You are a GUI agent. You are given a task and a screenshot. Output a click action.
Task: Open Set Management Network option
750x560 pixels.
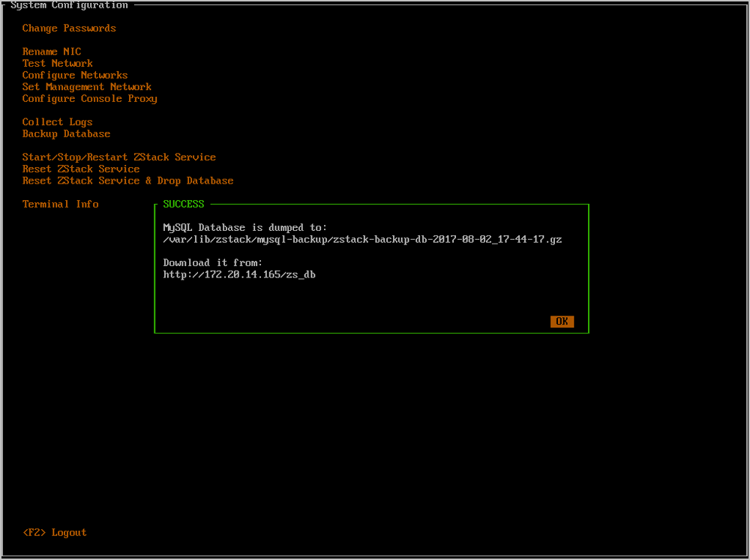87,87
